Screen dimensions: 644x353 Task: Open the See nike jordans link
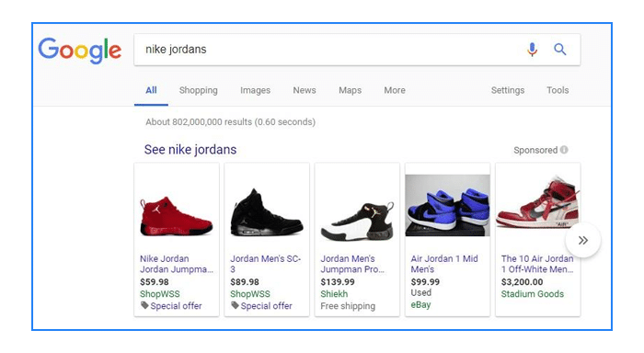click(190, 150)
